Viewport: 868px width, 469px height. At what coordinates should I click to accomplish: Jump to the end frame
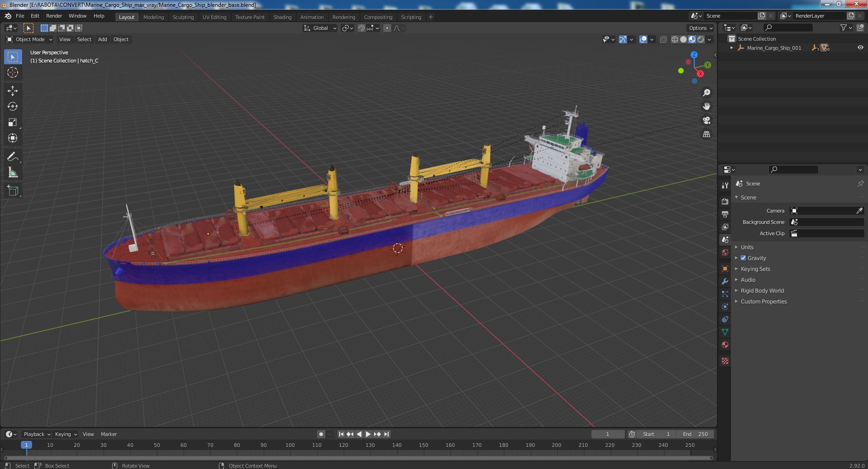coord(386,434)
